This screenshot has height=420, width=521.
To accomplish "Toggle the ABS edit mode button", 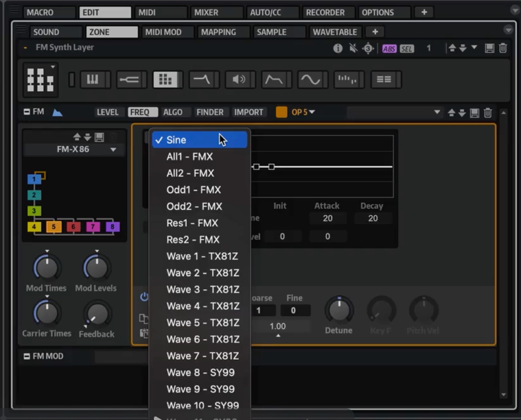I will [389, 49].
